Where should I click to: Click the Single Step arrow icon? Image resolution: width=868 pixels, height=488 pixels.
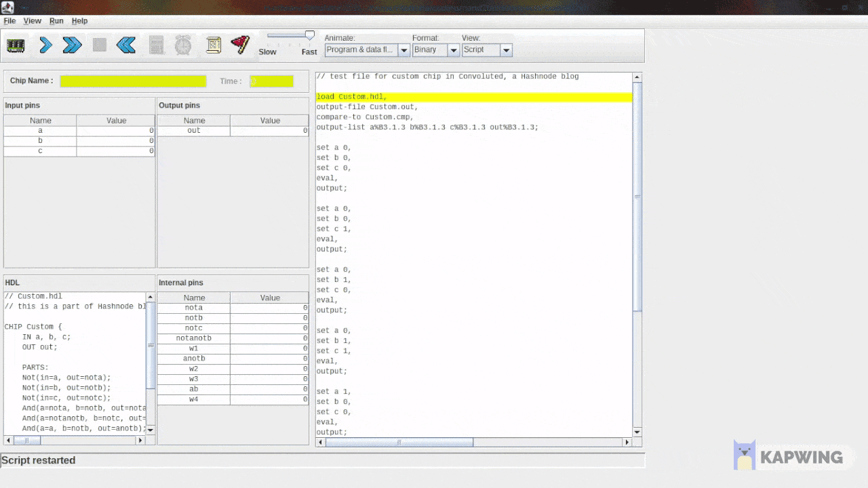tap(45, 45)
